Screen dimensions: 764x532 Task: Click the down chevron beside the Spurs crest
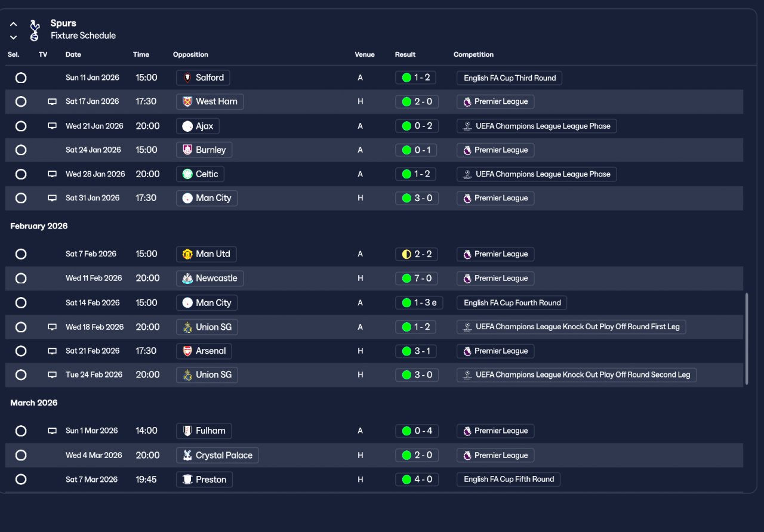14,37
